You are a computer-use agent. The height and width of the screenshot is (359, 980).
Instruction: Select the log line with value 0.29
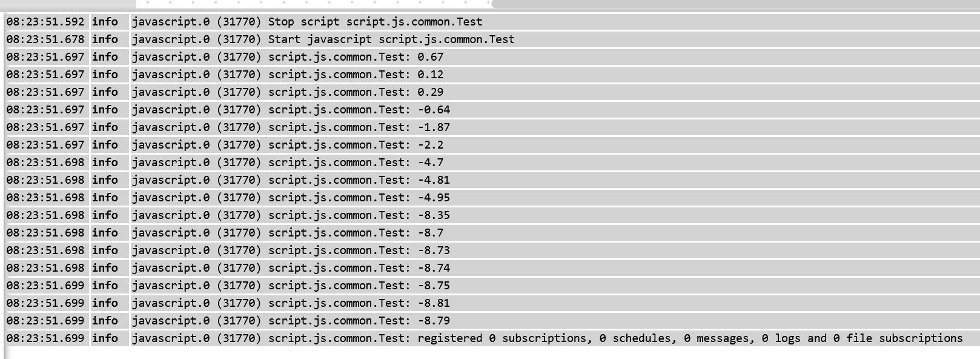pos(492,92)
